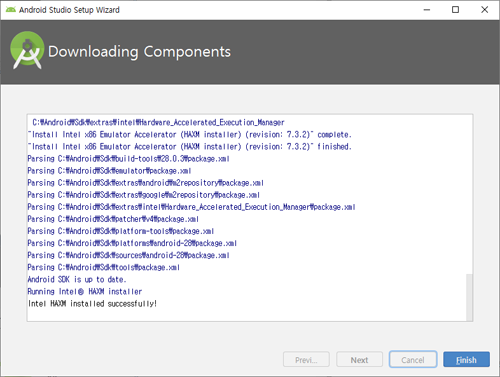
Task: Minimize the Setup Wizard window
Action: 427,10
